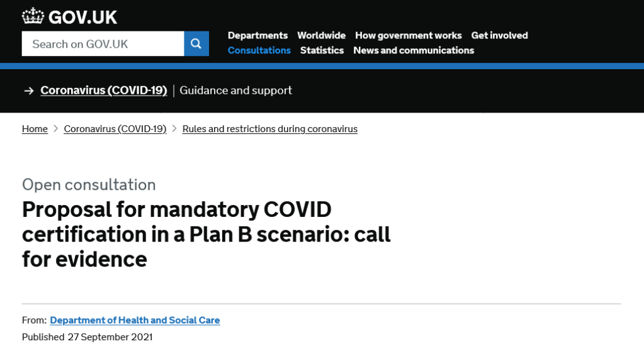Open How government works page

(x=408, y=35)
